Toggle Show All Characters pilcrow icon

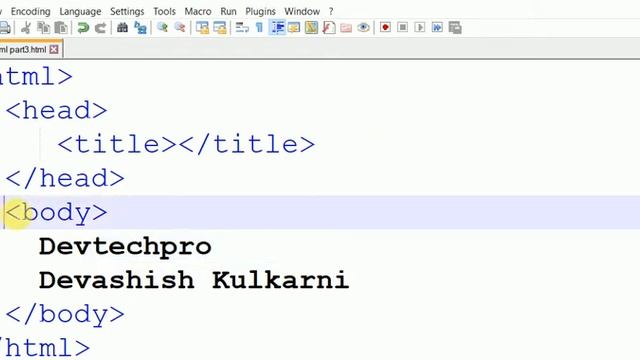pyautogui.click(x=260, y=28)
